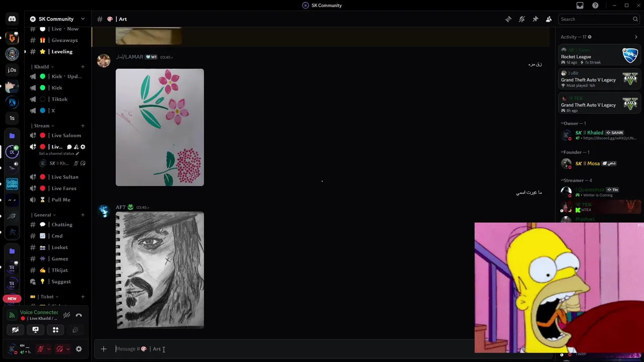Screen dimensions: 644x362
Task: Open member SK II Khaled profile
Action: [599, 135]
